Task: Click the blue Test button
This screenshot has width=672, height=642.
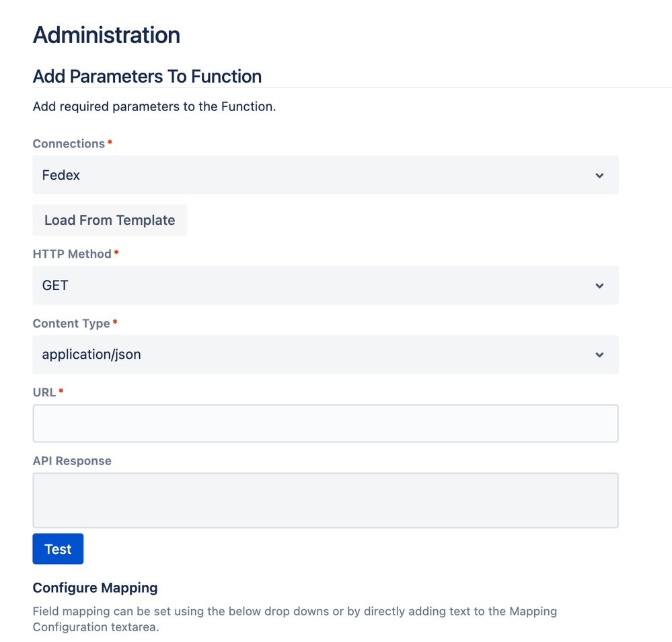Action: (x=58, y=549)
